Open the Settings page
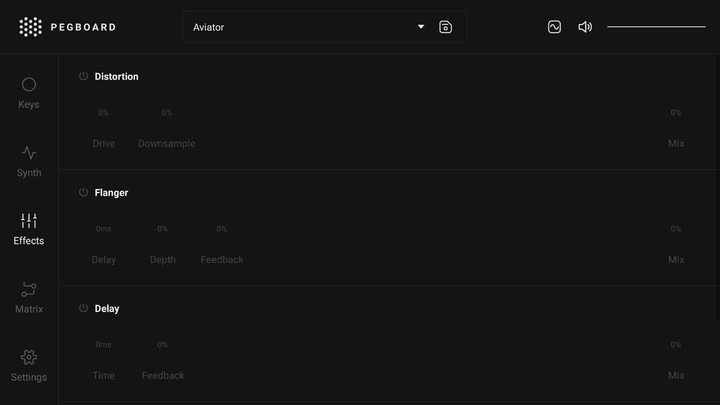The image size is (720, 405). click(x=29, y=364)
